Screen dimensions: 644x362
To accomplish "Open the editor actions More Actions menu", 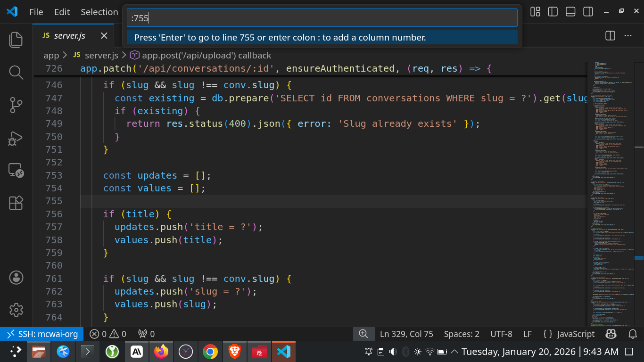I will 627,35.
